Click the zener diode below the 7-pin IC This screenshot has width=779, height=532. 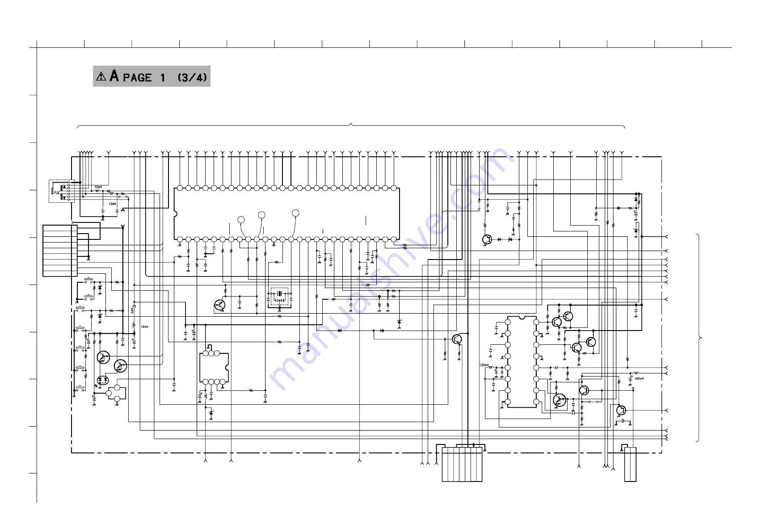[211, 413]
